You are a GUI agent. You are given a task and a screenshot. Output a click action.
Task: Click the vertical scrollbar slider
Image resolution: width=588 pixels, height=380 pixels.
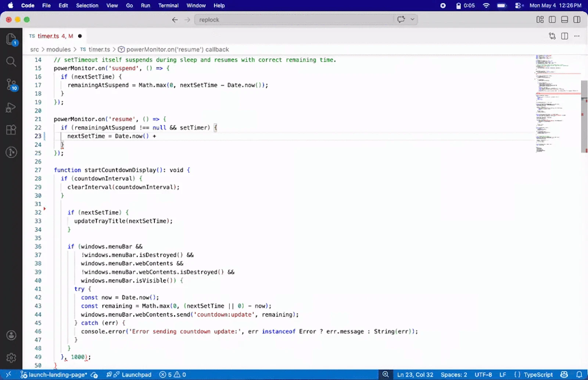point(584,116)
